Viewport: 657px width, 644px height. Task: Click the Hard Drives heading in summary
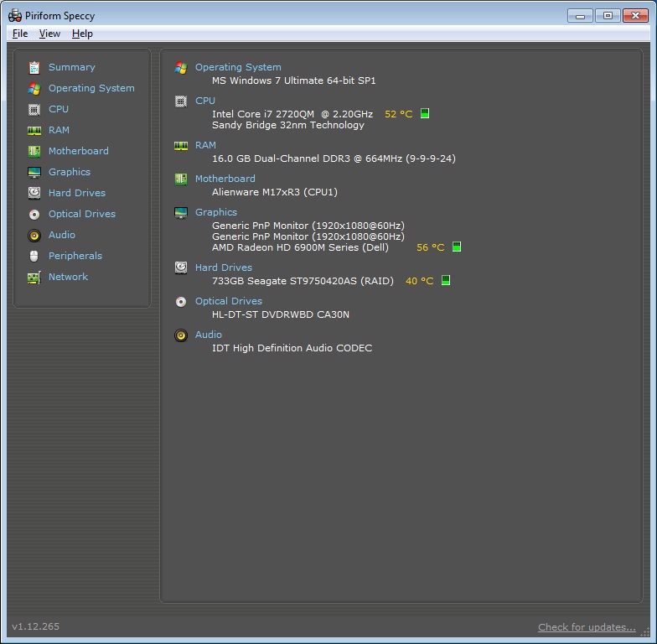(223, 267)
